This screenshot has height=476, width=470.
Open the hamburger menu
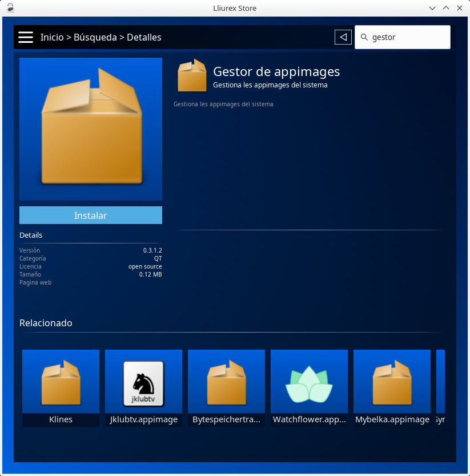(x=26, y=37)
